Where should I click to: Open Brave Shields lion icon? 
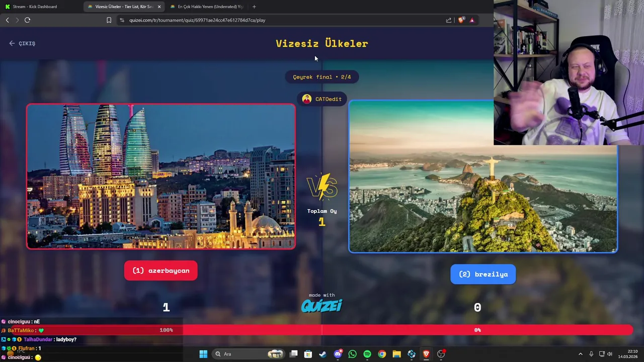tap(461, 20)
